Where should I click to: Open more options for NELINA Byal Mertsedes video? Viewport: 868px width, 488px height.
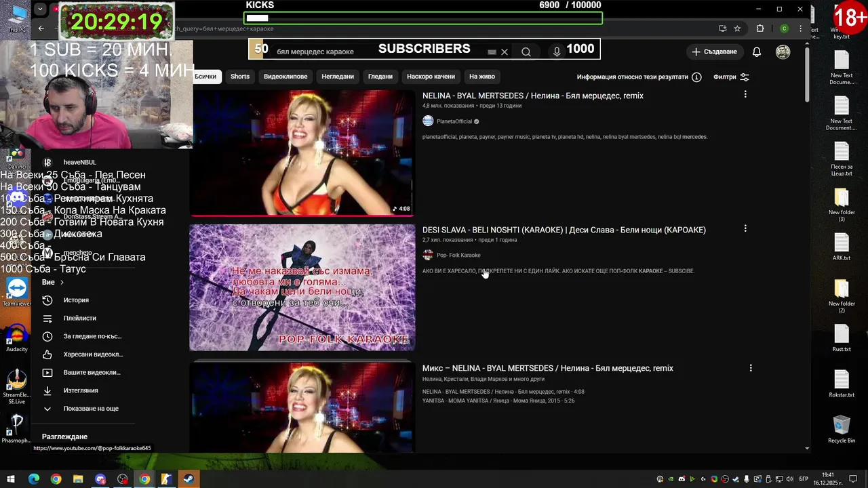pos(745,95)
